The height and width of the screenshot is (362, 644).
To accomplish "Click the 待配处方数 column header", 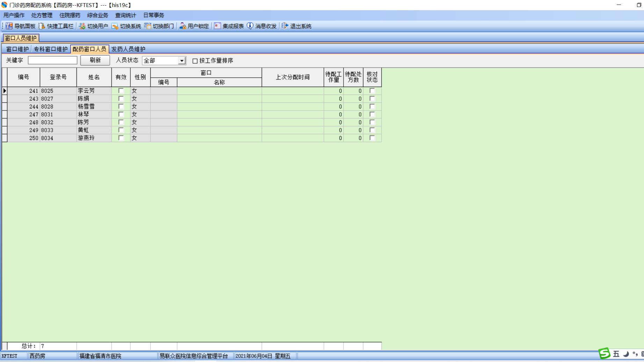I will point(353,77).
